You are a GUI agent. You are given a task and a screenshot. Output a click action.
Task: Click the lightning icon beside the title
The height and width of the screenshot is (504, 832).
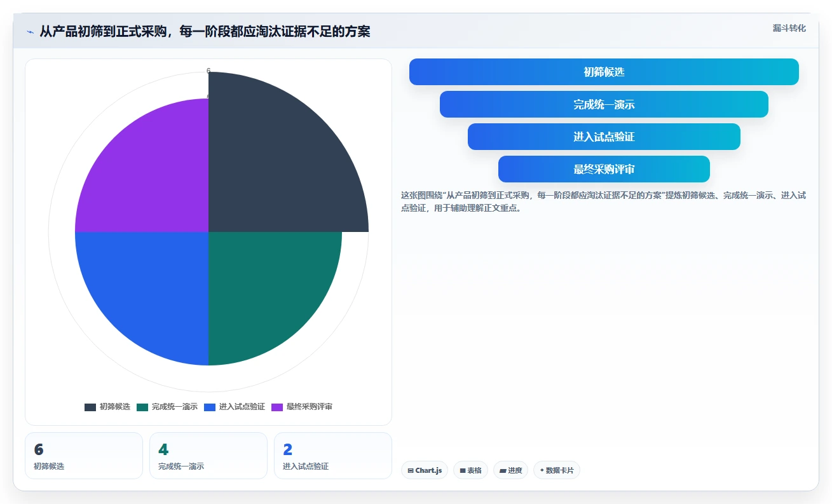point(30,31)
